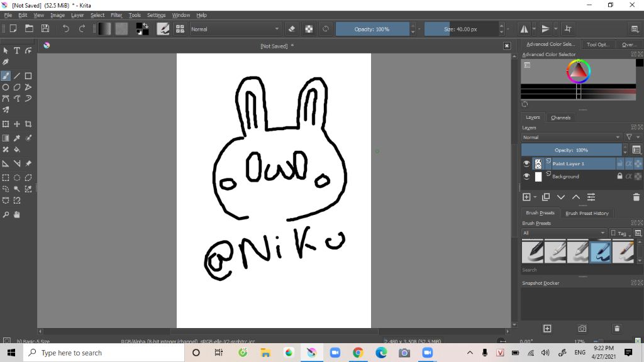Choose the Elliptical Selection tool
Screen dimensions: 644x362
[17, 178]
